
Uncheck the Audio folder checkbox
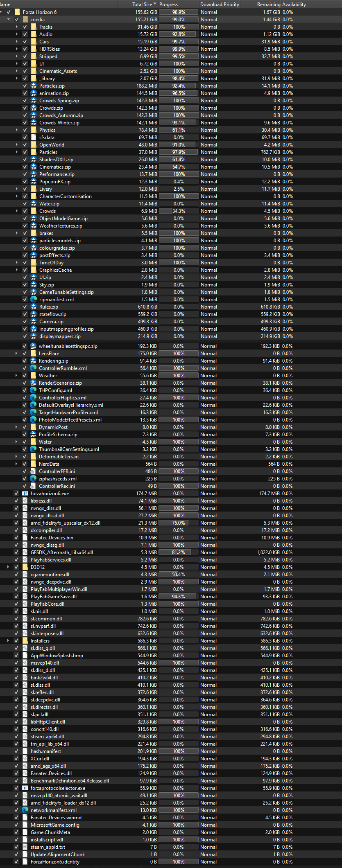25,34
